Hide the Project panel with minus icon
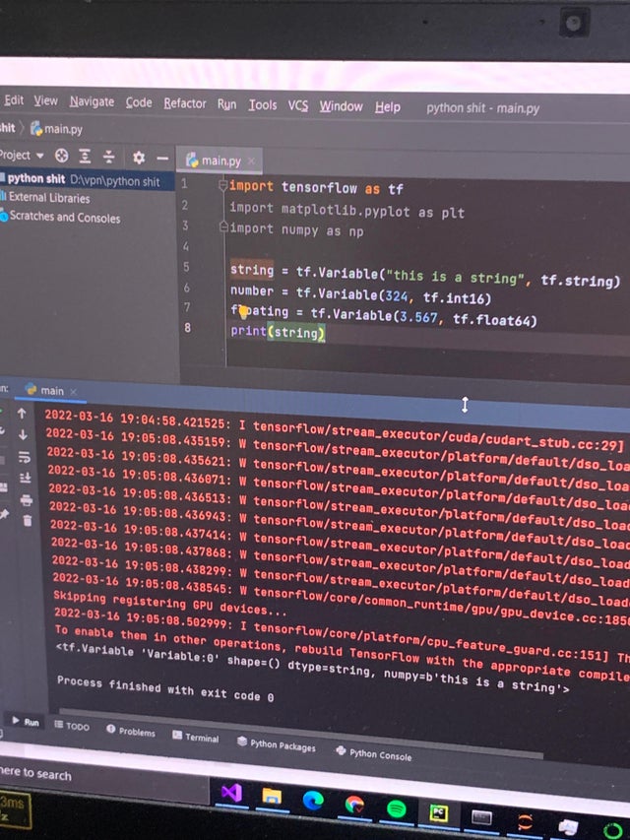Image resolution: width=630 pixels, height=840 pixels. point(162,158)
